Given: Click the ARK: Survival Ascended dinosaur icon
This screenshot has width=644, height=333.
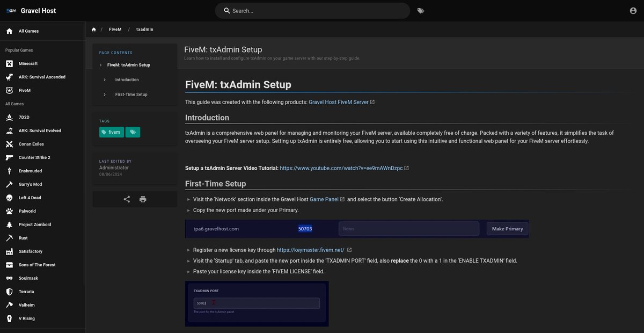Looking at the screenshot, I should tap(9, 77).
